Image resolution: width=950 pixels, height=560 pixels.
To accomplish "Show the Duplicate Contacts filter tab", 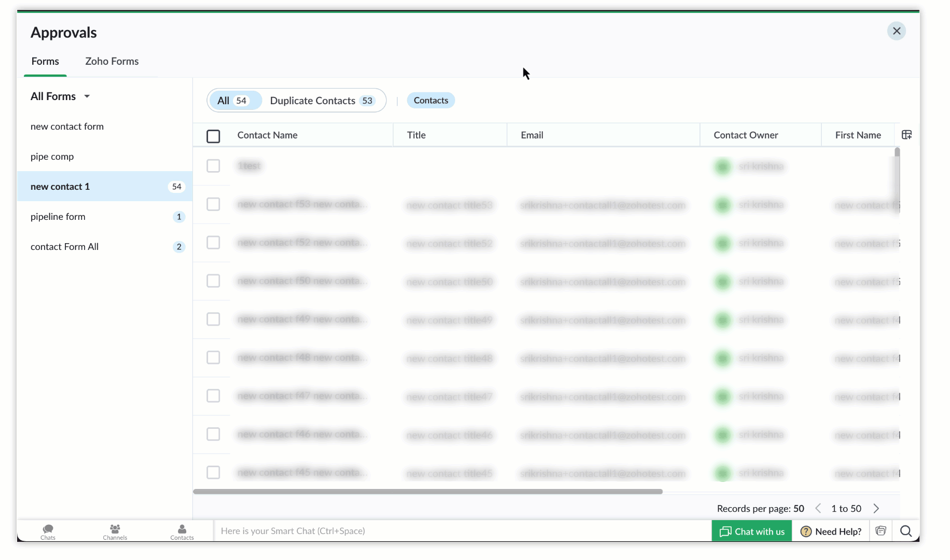I will pyautogui.click(x=321, y=101).
